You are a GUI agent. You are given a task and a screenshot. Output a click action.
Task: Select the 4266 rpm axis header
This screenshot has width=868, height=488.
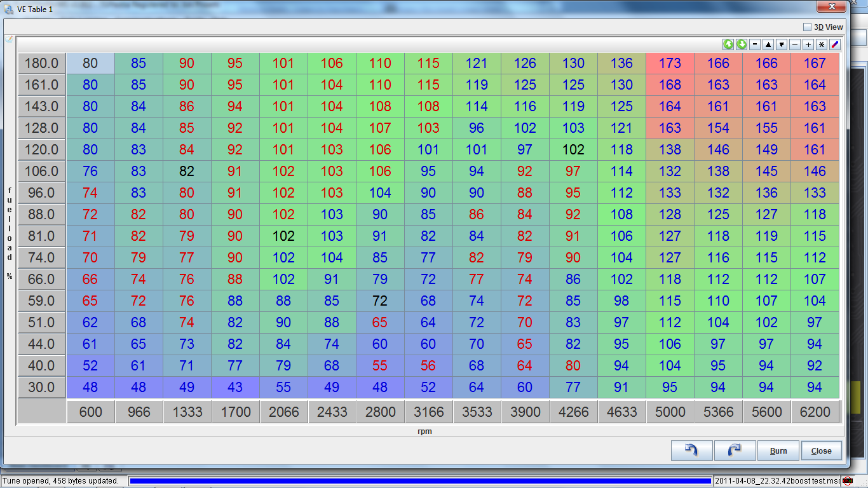[574, 412]
